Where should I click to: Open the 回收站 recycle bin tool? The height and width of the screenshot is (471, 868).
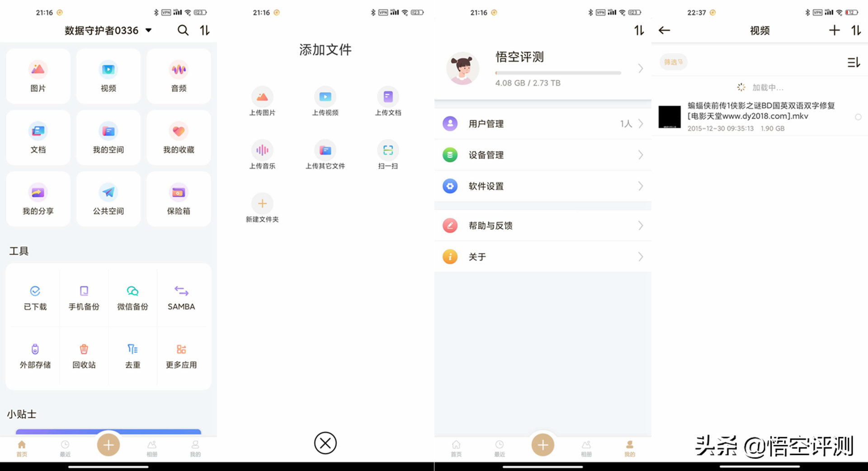(84, 357)
